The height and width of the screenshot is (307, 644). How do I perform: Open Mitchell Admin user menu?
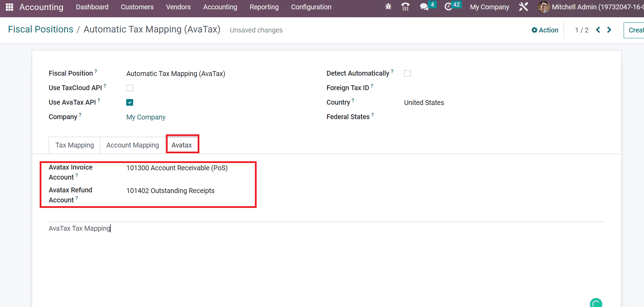point(591,7)
